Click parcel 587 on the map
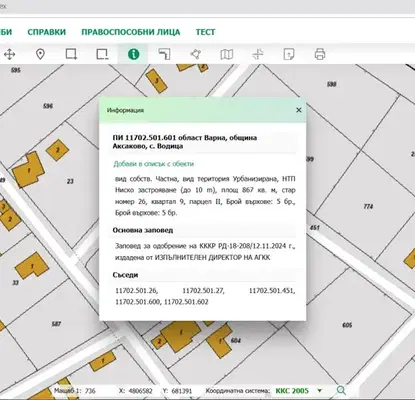Viewport: 415px width, 400px height. (x=56, y=324)
